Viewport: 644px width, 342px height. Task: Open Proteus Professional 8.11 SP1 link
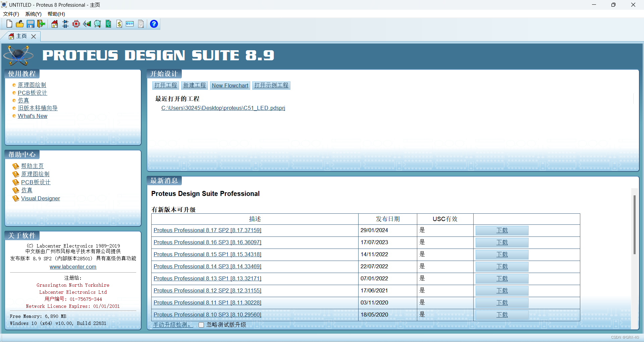tap(208, 303)
